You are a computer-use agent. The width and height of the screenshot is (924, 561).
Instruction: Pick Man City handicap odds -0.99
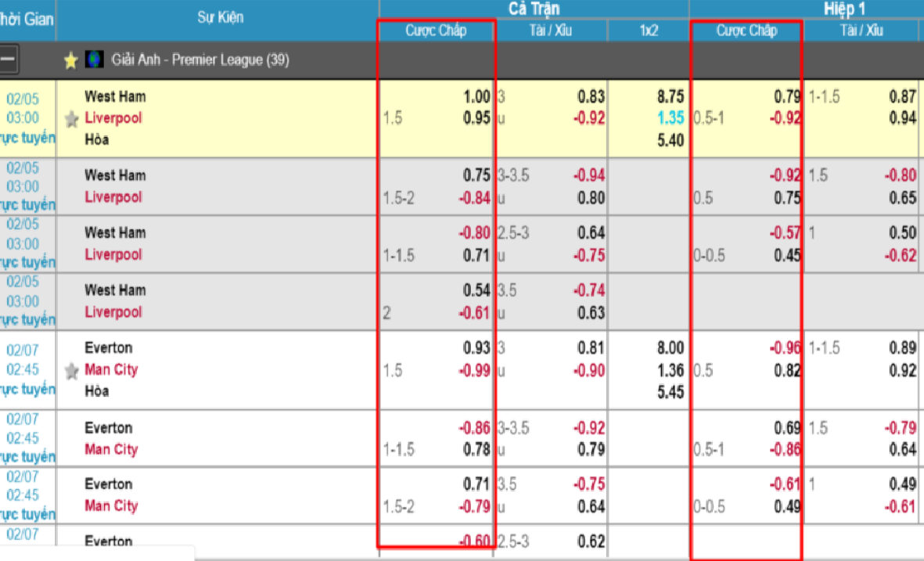[x=474, y=370]
